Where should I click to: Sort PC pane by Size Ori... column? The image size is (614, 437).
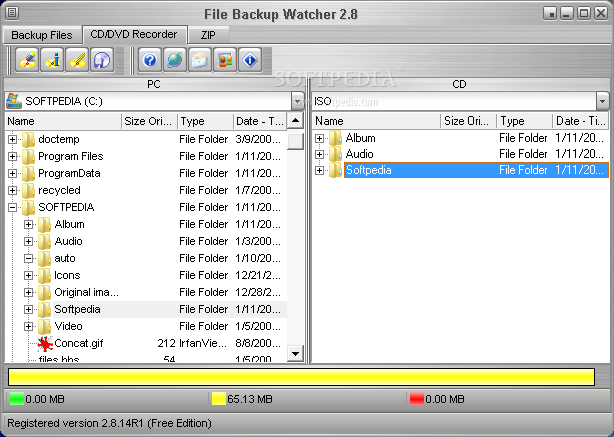point(149,121)
